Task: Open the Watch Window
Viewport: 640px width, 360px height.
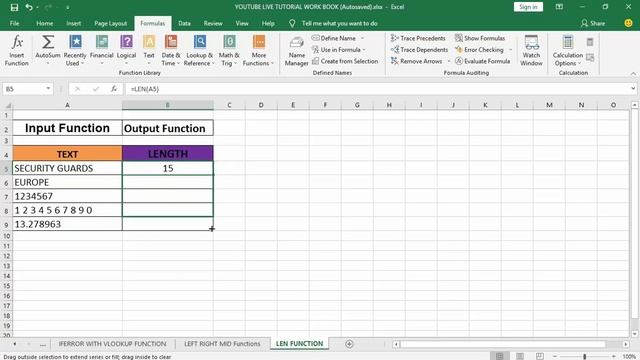Action: (x=531, y=51)
